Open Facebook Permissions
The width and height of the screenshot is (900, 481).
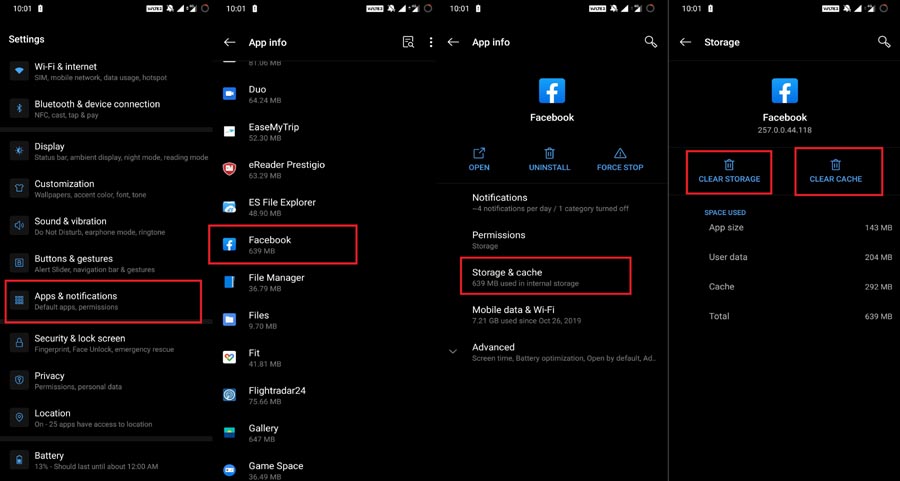(553, 240)
